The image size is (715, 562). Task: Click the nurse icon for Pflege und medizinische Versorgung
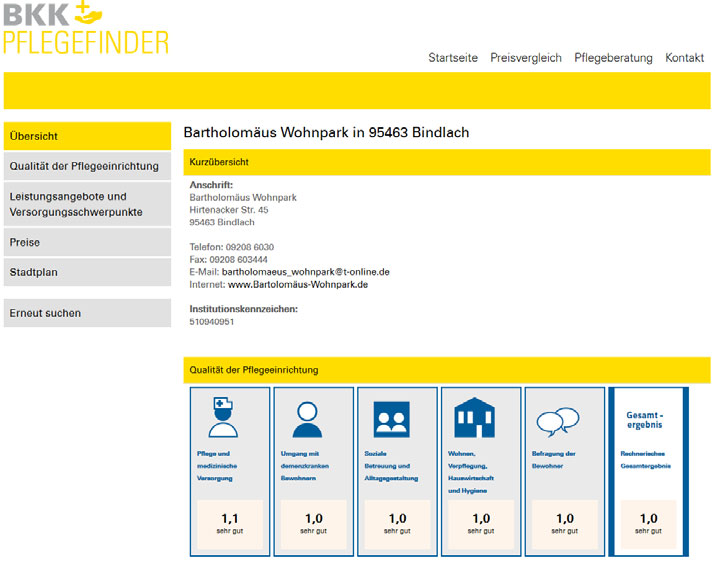click(223, 417)
